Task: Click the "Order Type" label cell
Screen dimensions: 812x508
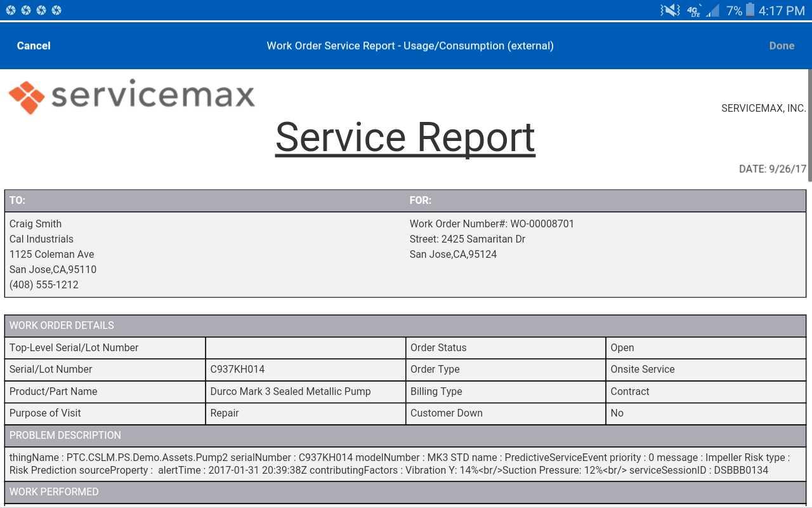Action: (506, 370)
